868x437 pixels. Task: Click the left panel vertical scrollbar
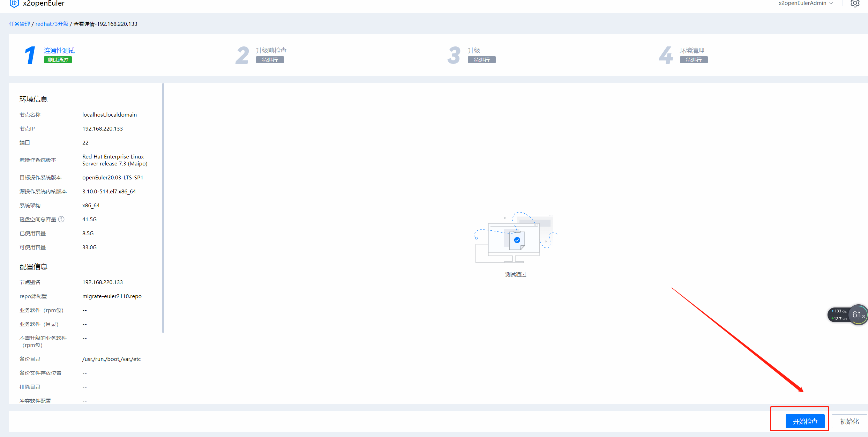coord(163,208)
